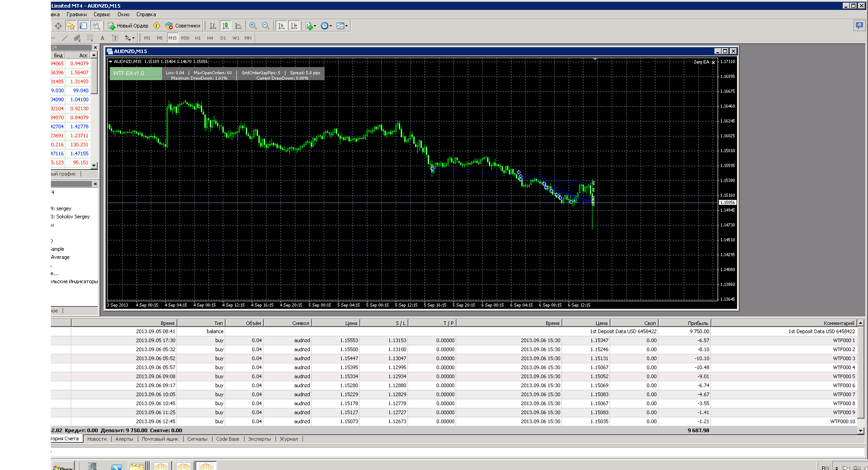Image resolution: width=868 pixels, height=470 pixels.
Task: Open the Strategy Tester magnifier icon
Action: (96, 26)
